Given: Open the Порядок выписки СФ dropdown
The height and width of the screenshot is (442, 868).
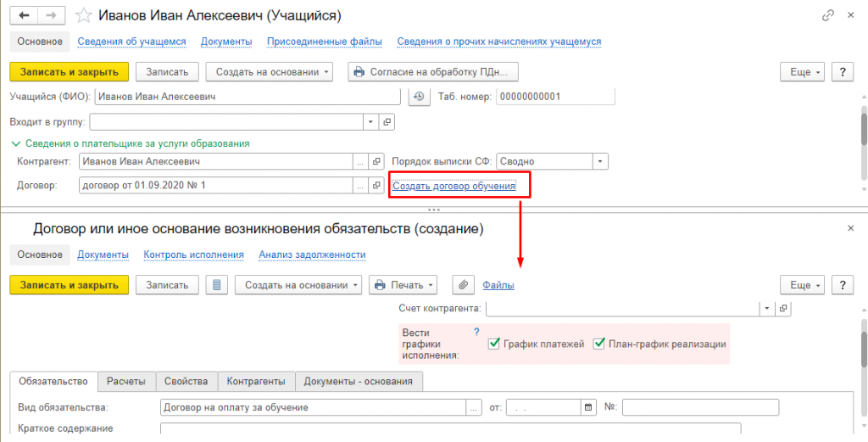Looking at the screenshot, I should coord(601,162).
